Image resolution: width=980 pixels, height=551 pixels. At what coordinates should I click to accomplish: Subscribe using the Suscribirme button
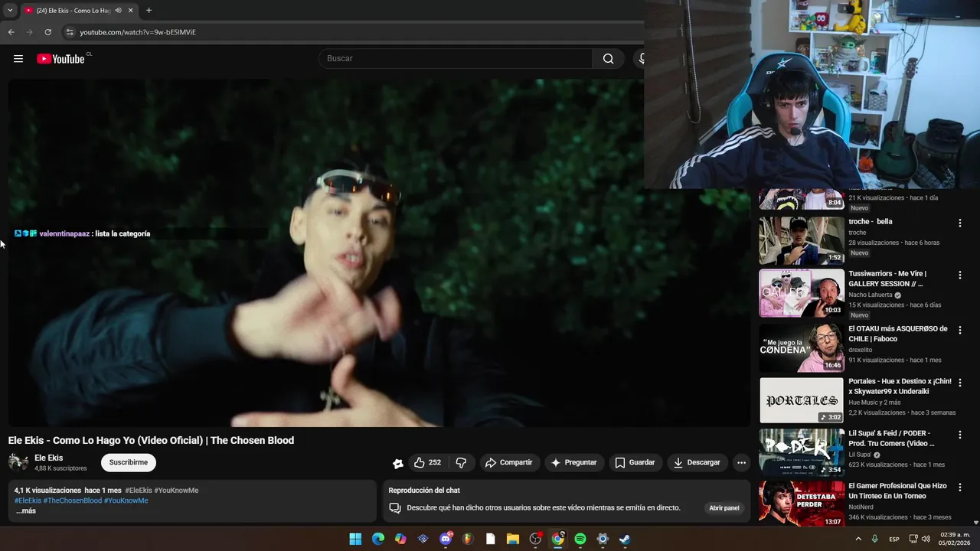(x=129, y=462)
